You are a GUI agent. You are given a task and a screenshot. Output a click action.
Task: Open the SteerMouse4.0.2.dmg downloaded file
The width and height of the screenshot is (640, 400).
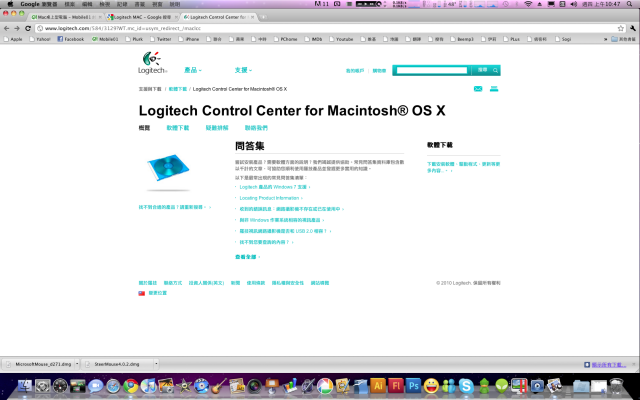117,364
